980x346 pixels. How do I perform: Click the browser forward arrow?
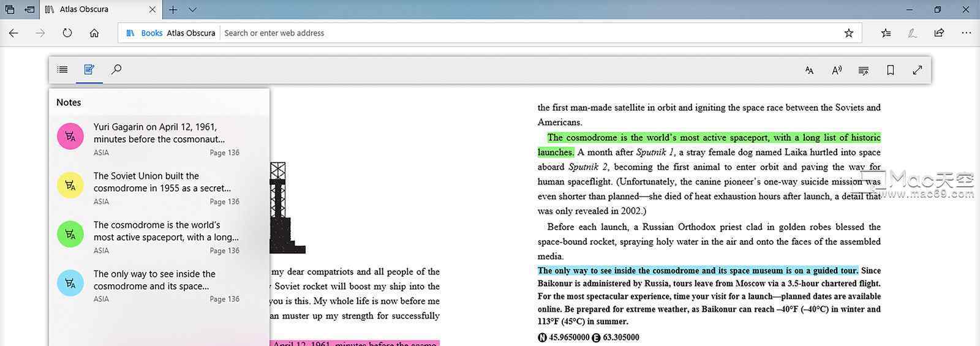coord(40,33)
